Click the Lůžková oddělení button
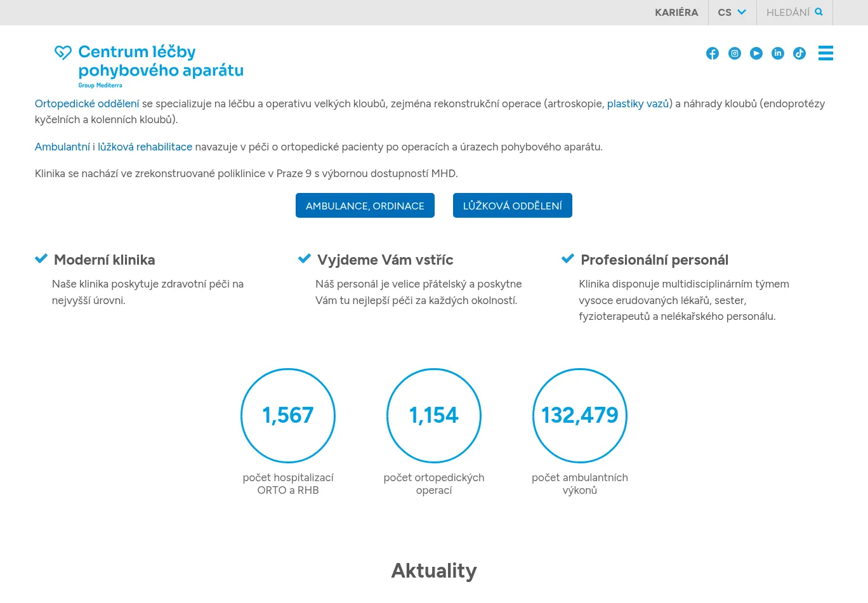Image resolution: width=868 pixels, height=603 pixels. 513,206
